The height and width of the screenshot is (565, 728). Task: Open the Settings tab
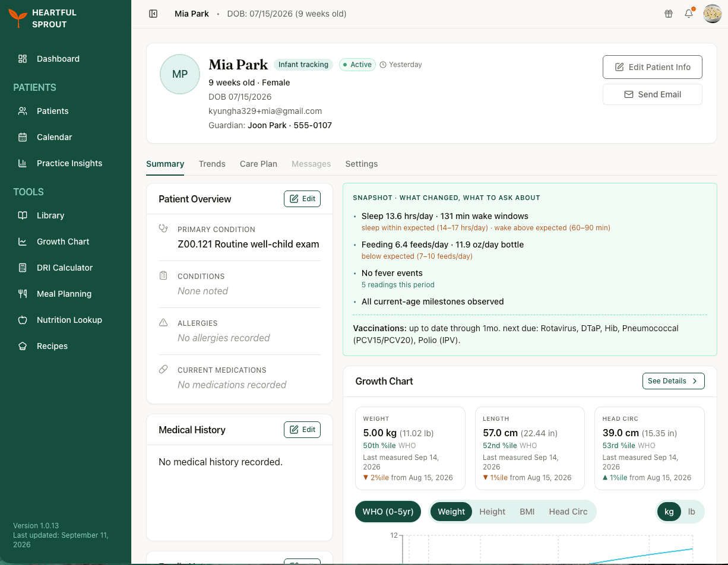tap(362, 164)
